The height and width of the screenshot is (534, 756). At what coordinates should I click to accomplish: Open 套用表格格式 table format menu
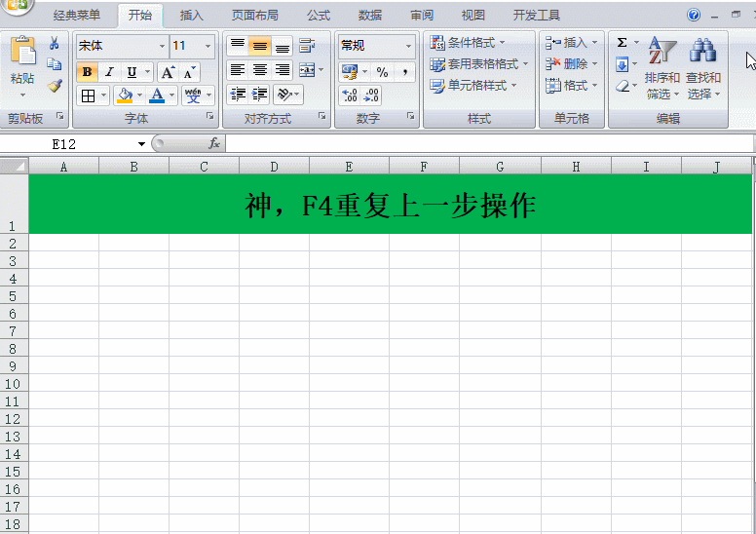tap(478, 63)
